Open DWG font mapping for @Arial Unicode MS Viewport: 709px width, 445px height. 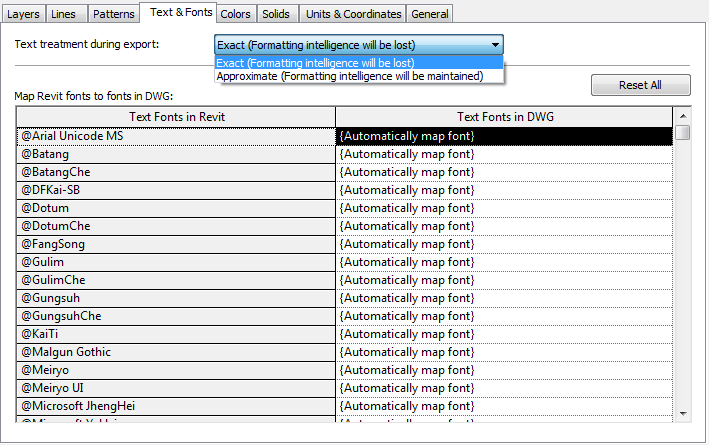coord(504,136)
